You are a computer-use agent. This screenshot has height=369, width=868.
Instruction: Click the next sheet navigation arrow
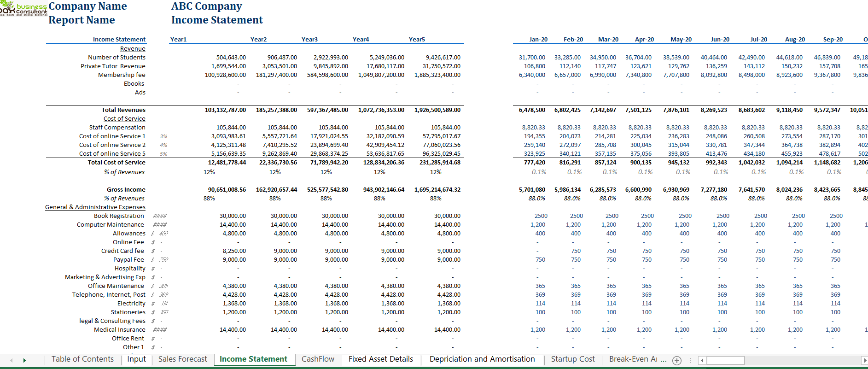pyautogui.click(x=24, y=360)
